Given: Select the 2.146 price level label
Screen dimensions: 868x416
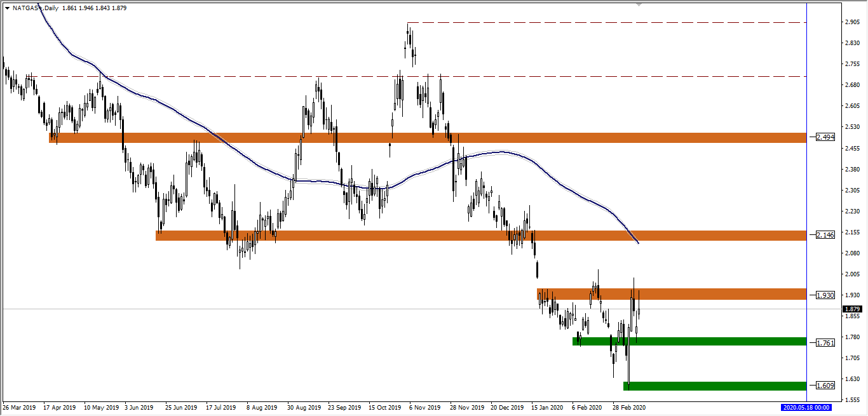Looking at the screenshot, I should (x=824, y=235).
